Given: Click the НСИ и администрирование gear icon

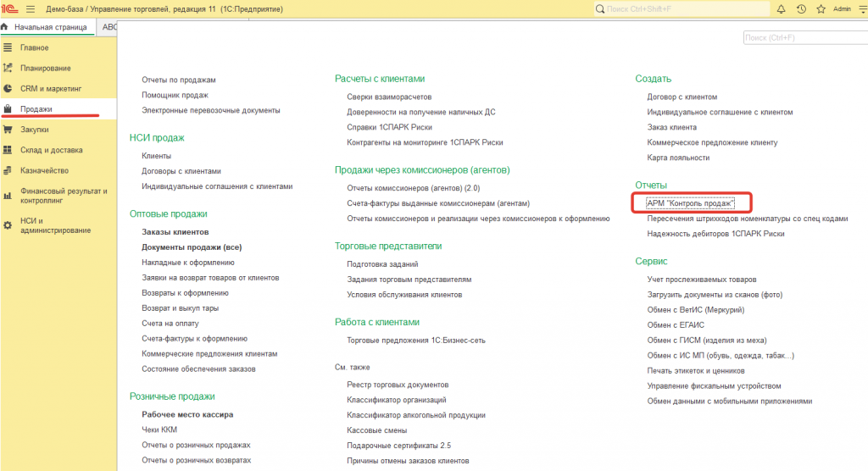Looking at the screenshot, I should point(7,225).
